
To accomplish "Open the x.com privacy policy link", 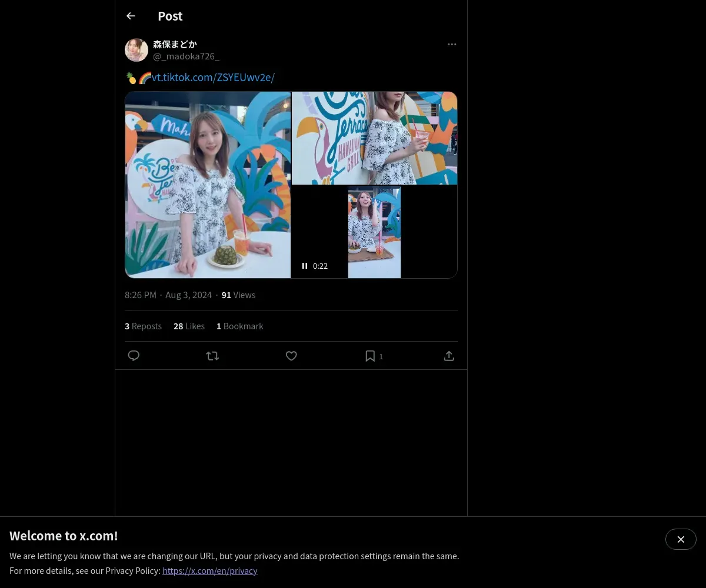I will click(x=210, y=570).
